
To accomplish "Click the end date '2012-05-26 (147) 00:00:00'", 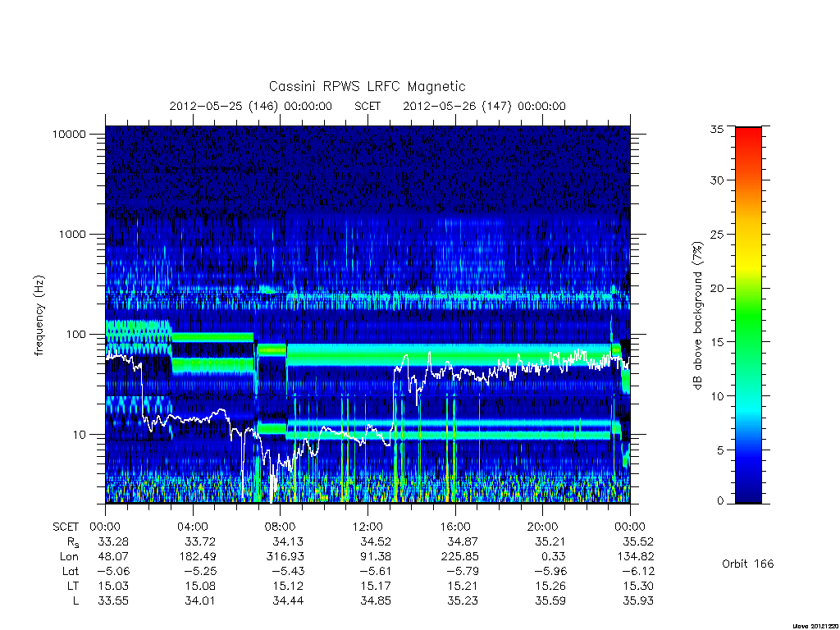I will point(484,106).
